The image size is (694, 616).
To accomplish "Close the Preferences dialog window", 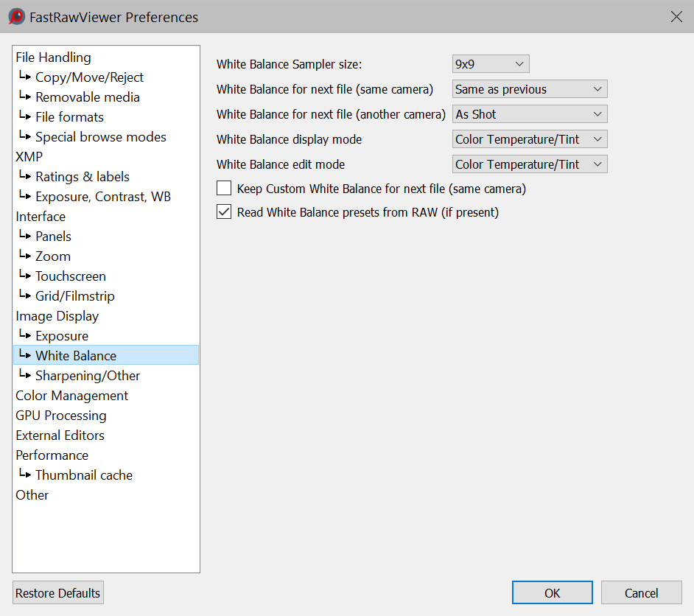I will 676,16.
